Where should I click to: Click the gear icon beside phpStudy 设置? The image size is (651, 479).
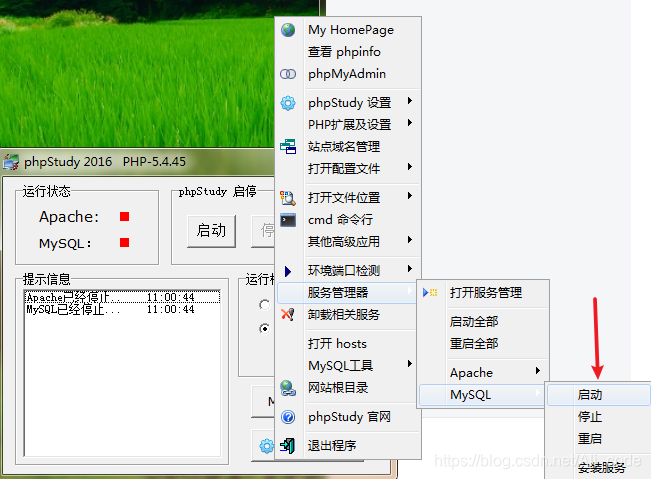(288, 103)
